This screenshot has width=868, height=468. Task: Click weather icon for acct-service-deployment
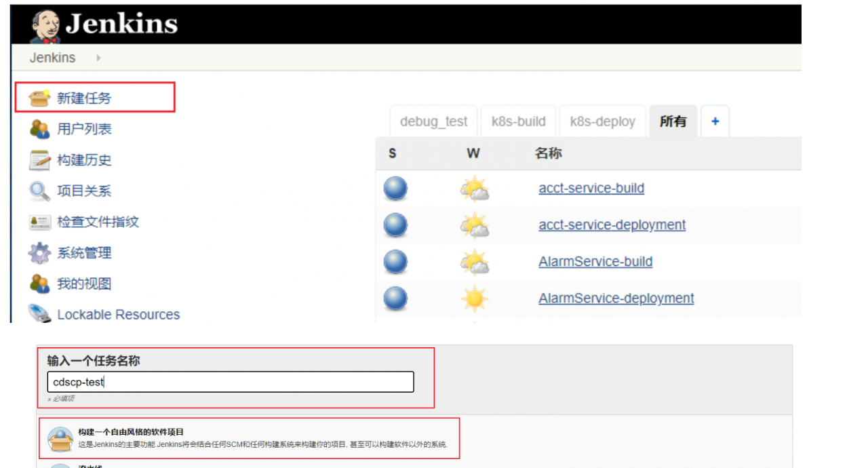475,226
